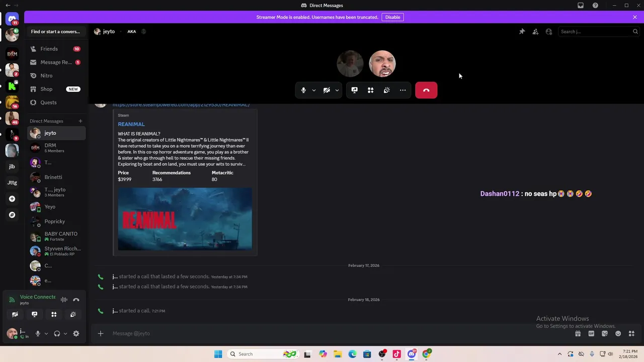Send a gift icon in message bar
This screenshot has width=644, height=362.
[x=578, y=333]
